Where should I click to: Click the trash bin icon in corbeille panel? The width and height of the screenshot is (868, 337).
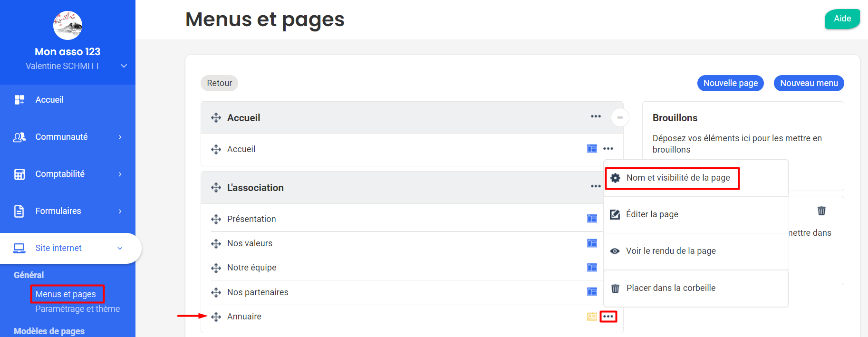pyautogui.click(x=821, y=211)
